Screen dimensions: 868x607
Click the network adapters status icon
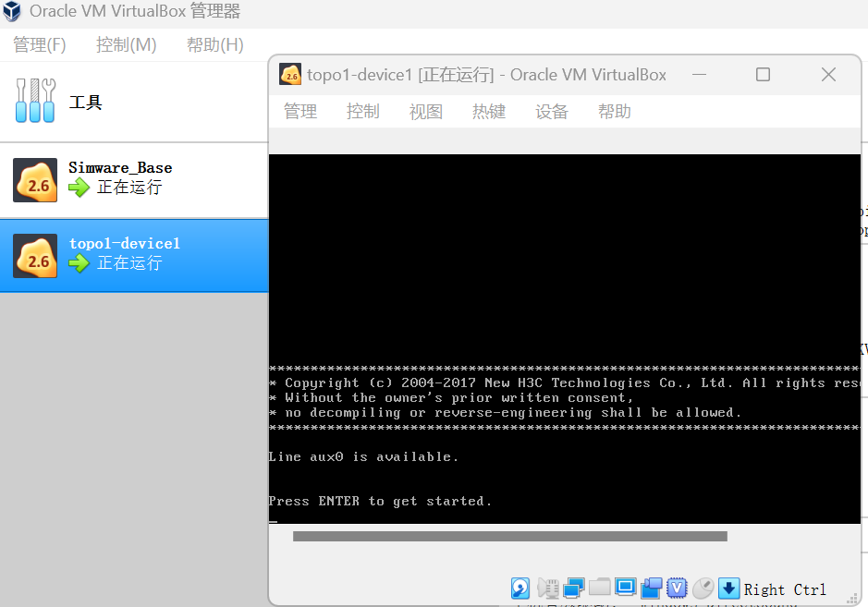click(x=573, y=589)
